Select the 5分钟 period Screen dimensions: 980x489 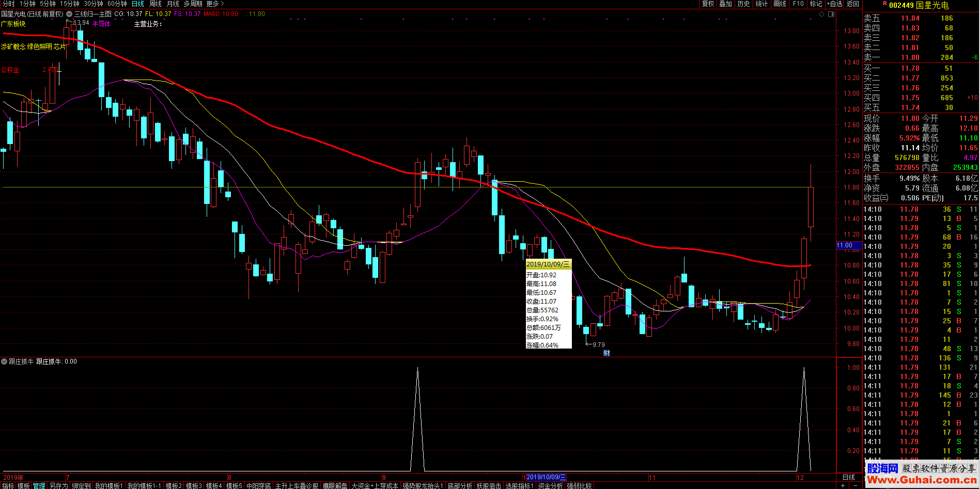pos(48,4)
